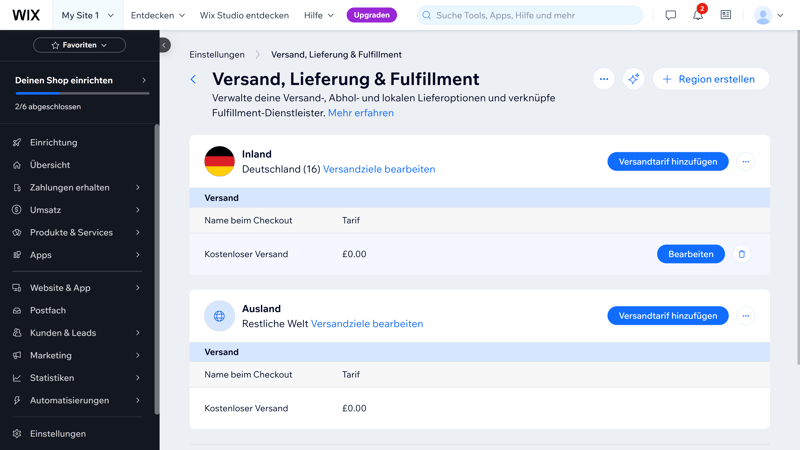Click the shop setup progress bar

81,93
